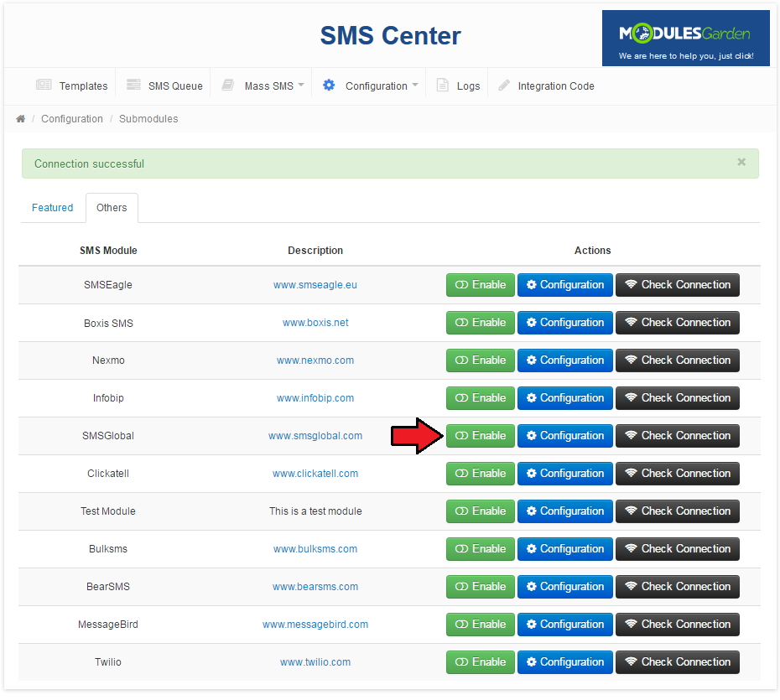Check Connection for Nexmo
This screenshot has width=780, height=700.
(x=678, y=360)
